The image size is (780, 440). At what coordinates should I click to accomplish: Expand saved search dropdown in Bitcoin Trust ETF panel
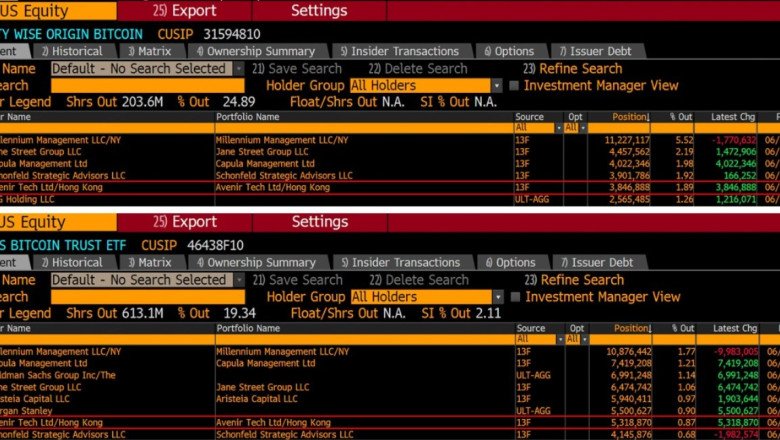point(239,280)
